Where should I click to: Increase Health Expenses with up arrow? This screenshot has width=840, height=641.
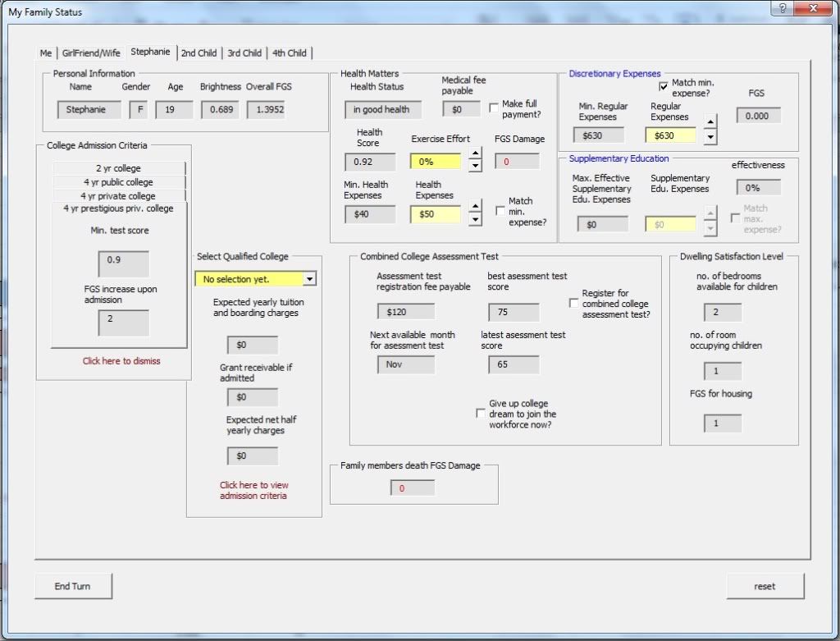tap(475, 206)
